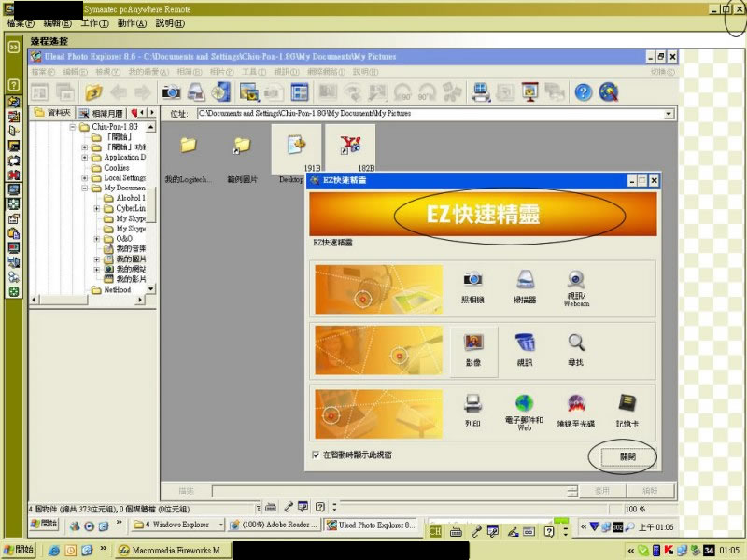The width and height of the screenshot is (747, 560).
Task: Open the 動作(A) menu
Action: 132,22
